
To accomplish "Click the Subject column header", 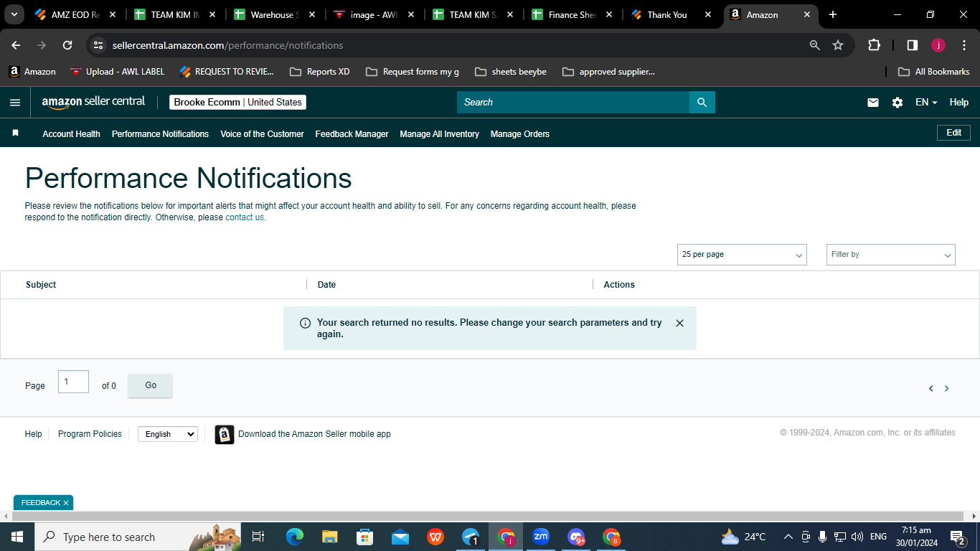I will tap(41, 285).
